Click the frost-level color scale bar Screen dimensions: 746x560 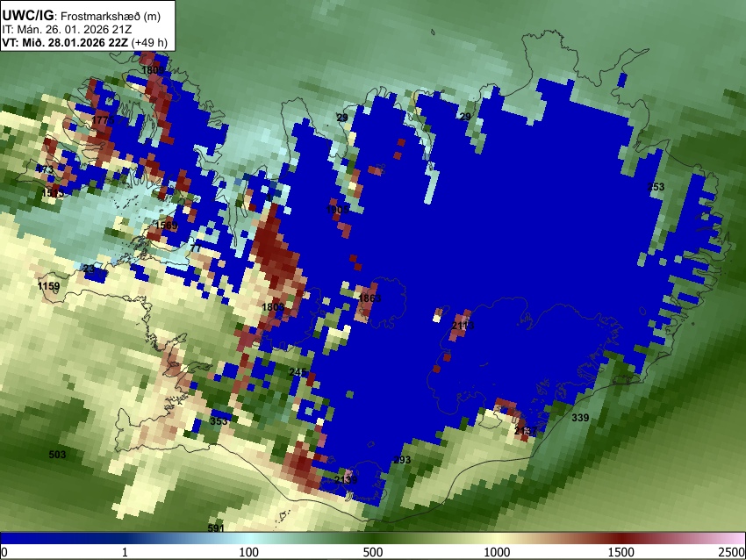click(373, 538)
